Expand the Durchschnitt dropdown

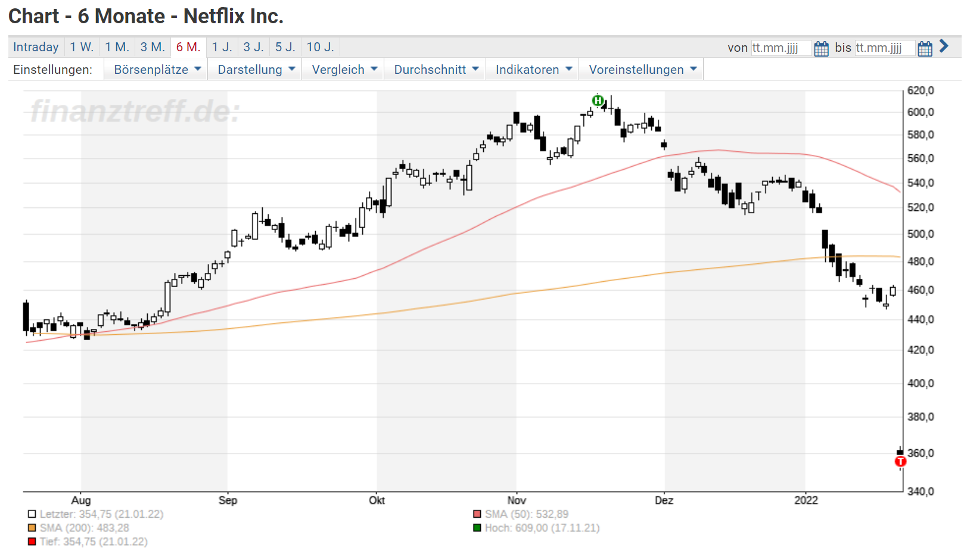point(436,70)
